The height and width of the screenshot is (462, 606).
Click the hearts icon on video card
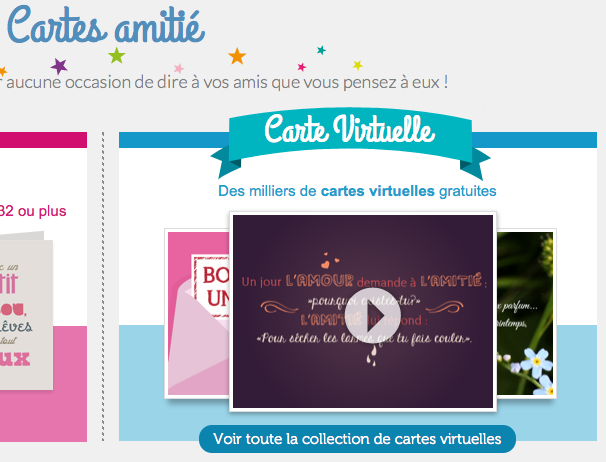coord(330,261)
